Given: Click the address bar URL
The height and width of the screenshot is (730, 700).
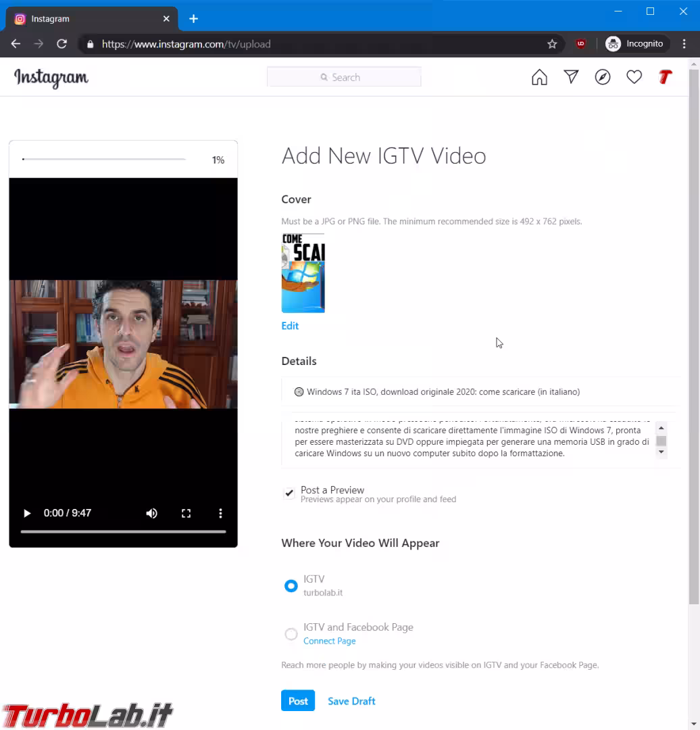Looking at the screenshot, I should (x=186, y=44).
